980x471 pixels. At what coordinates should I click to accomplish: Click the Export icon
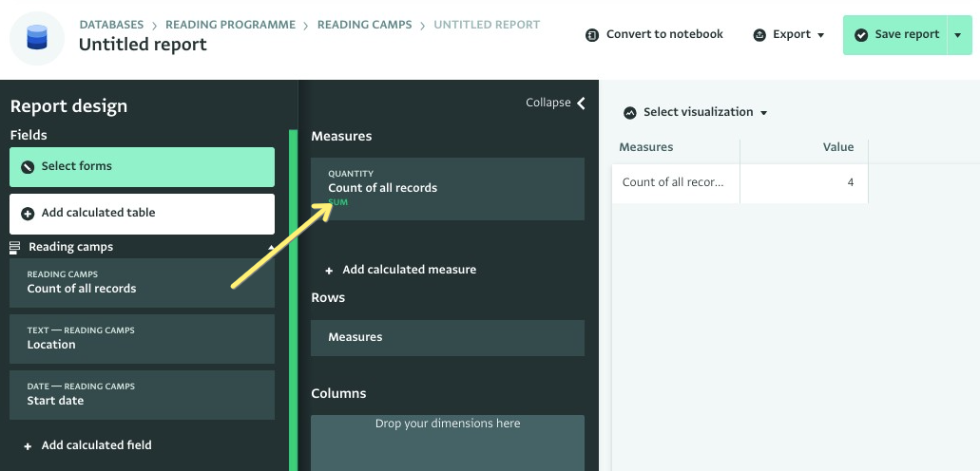(759, 35)
